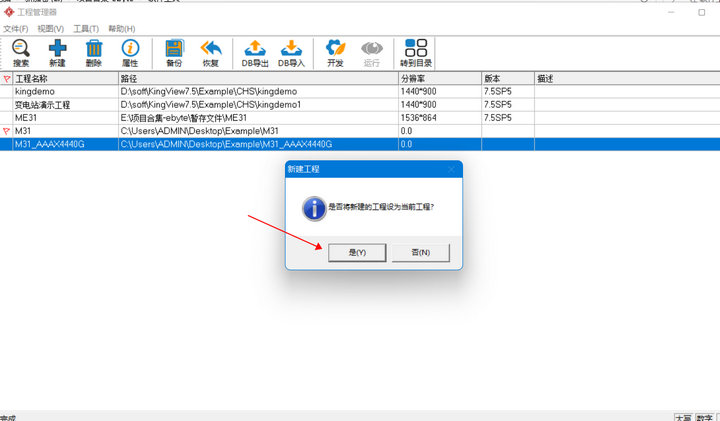
Task: Click the Delete (删除) trash icon
Action: (x=93, y=52)
